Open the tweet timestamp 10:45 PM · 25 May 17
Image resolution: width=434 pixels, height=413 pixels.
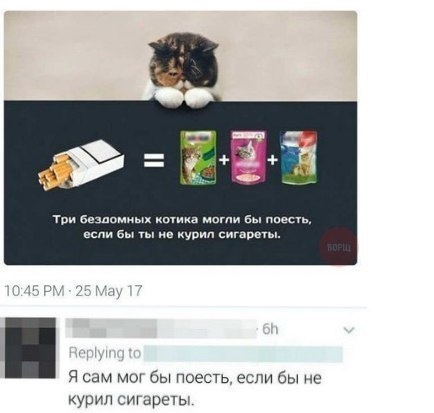[73, 291]
